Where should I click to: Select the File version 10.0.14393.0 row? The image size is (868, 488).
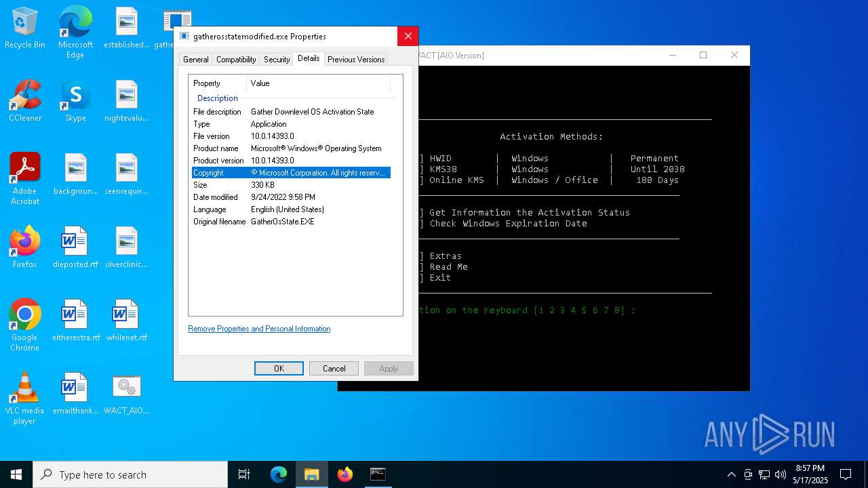(x=291, y=136)
